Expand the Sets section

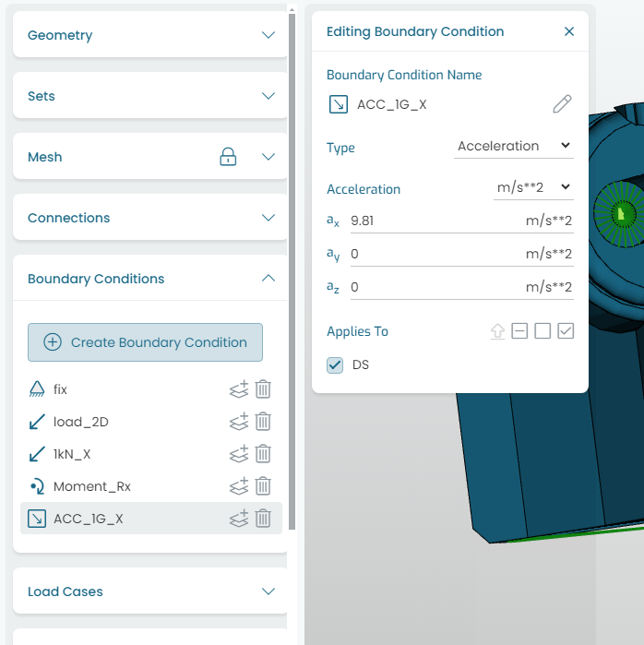click(x=268, y=96)
